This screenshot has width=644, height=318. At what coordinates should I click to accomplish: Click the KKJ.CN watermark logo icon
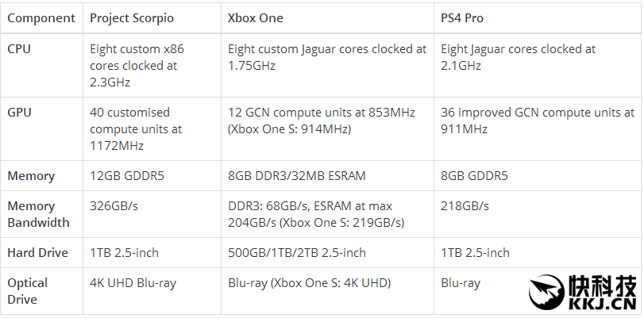[546, 293]
